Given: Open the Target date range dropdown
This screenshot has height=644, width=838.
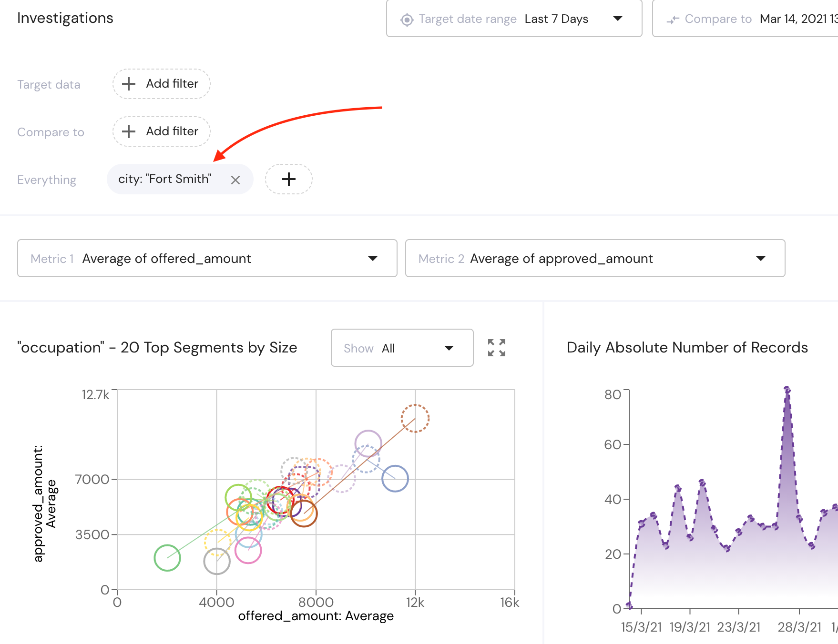Looking at the screenshot, I should click(x=514, y=19).
